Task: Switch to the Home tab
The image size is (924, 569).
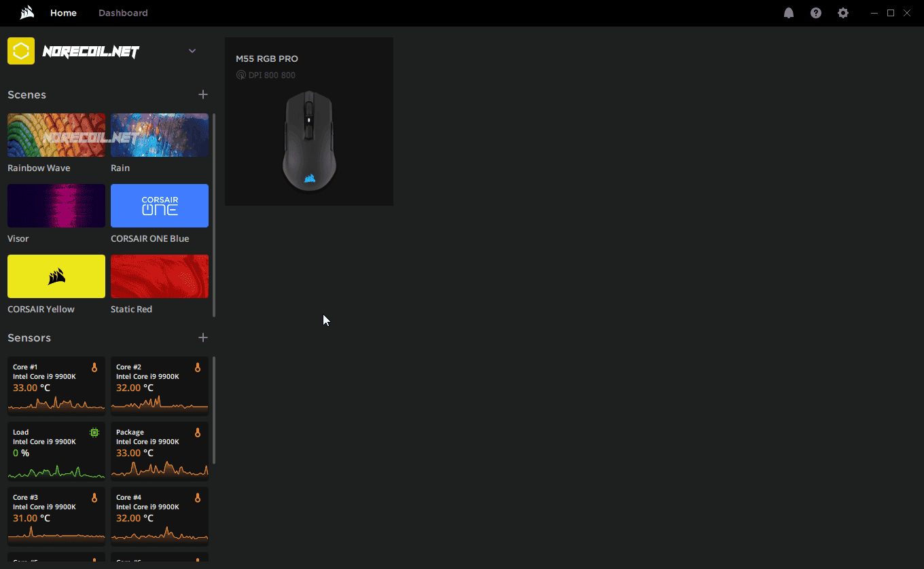Action: tap(63, 13)
